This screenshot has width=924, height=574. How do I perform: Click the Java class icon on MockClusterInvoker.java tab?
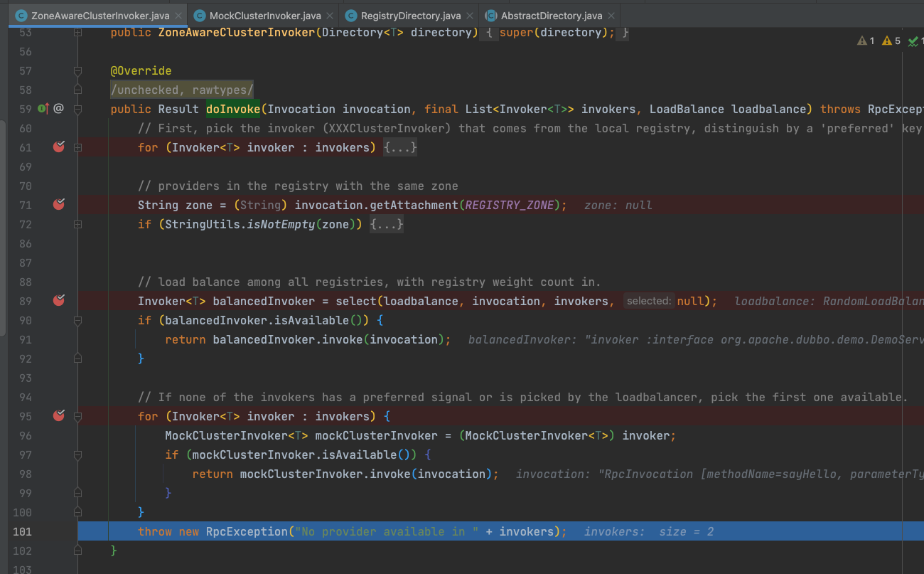[200, 16]
